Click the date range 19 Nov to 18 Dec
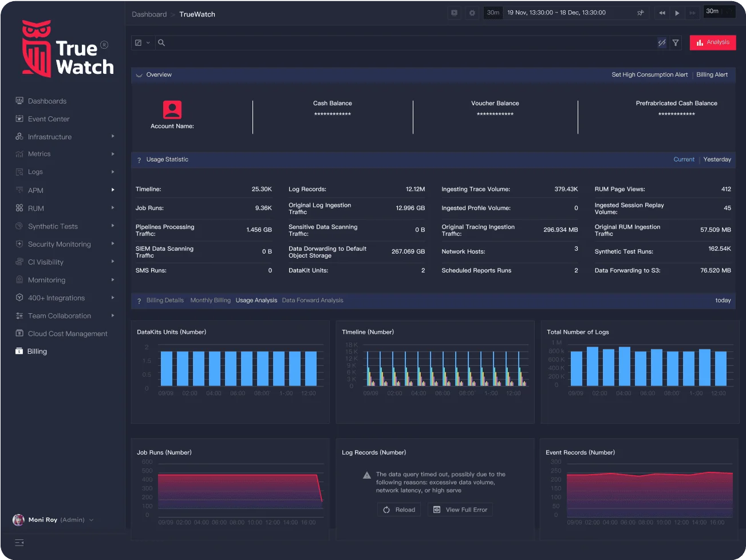This screenshot has width=746, height=560. point(556,13)
